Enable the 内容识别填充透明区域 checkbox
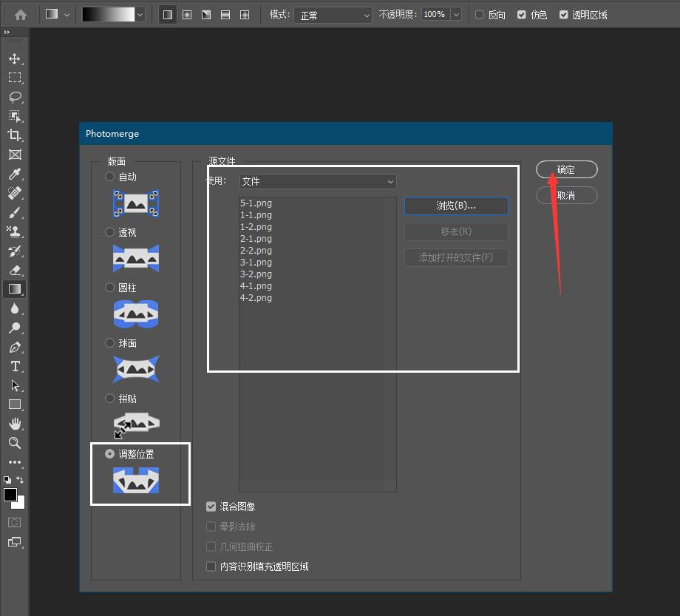Screen dimensions: 680x616 click(211, 566)
